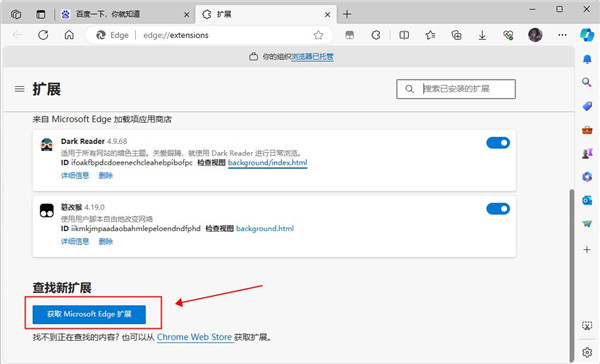Open the sidebar notifications bell

[587, 59]
